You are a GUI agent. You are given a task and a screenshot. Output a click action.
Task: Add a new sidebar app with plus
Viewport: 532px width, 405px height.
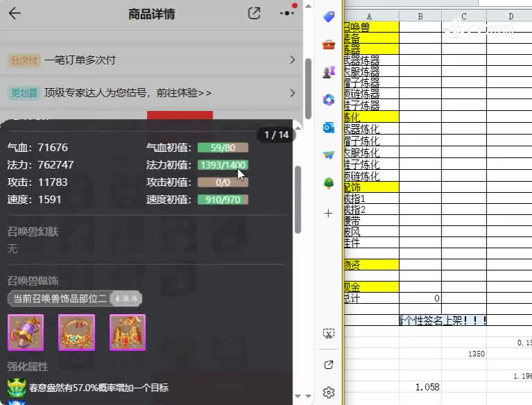point(328,214)
